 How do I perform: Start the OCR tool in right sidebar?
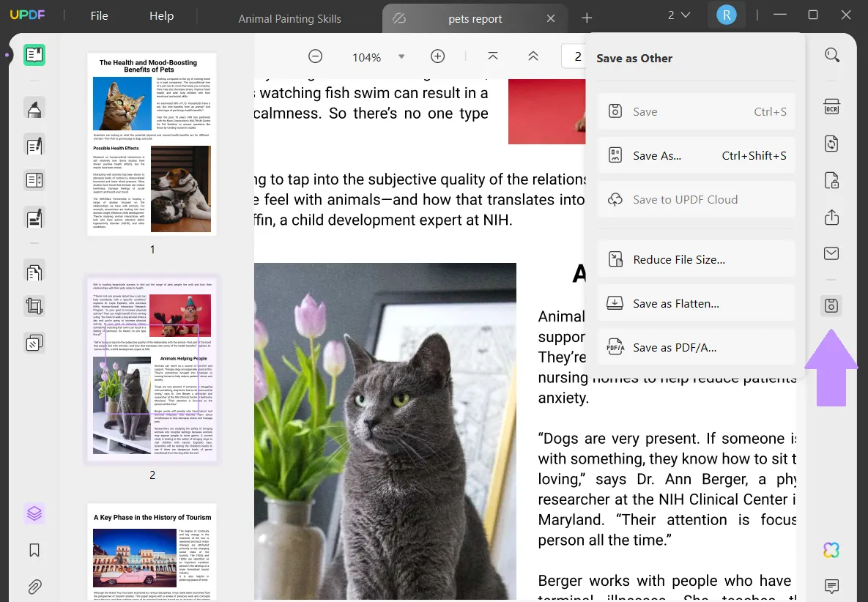(831, 106)
